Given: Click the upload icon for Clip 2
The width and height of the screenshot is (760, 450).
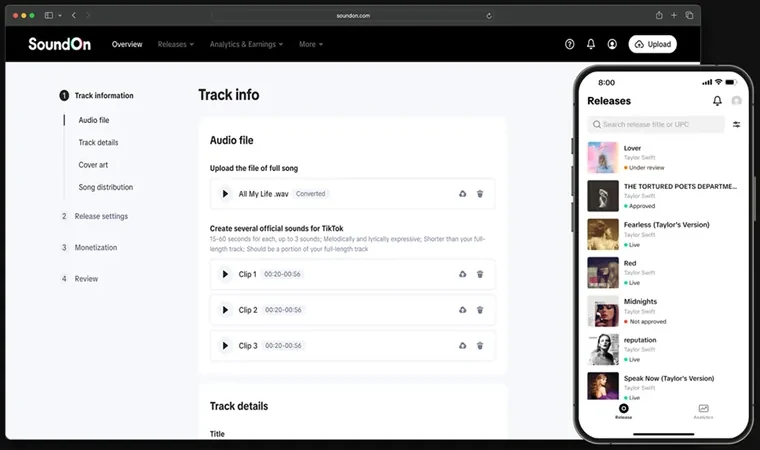Looking at the screenshot, I should tap(462, 310).
